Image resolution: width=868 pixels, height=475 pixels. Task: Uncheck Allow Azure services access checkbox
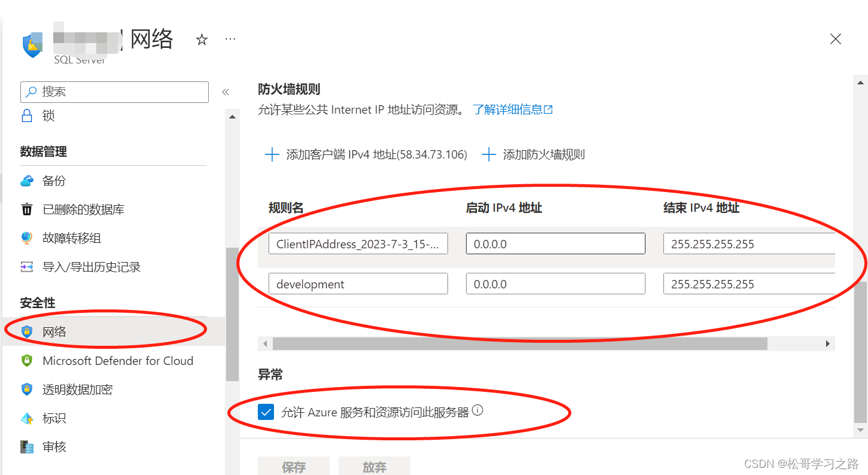[266, 412]
